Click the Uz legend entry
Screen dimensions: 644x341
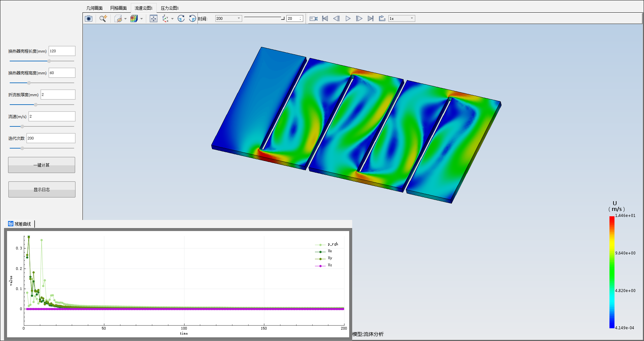pyautogui.click(x=324, y=265)
